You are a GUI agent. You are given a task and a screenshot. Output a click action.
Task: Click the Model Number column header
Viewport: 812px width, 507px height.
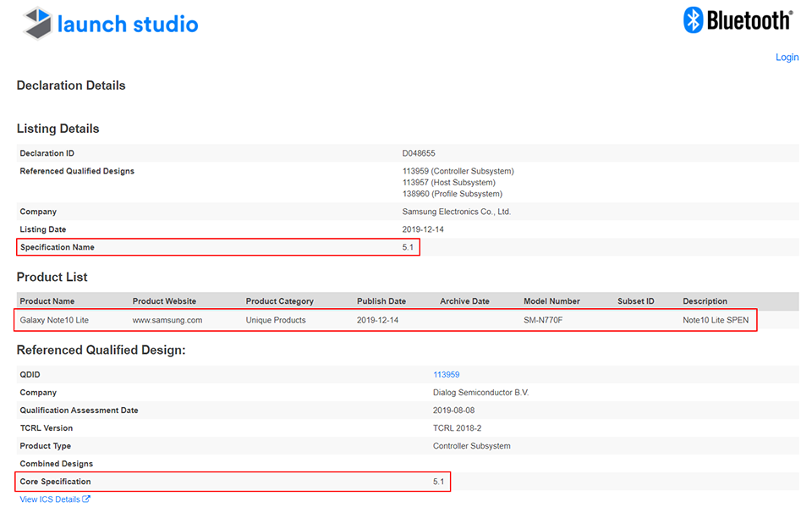[551, 301]
